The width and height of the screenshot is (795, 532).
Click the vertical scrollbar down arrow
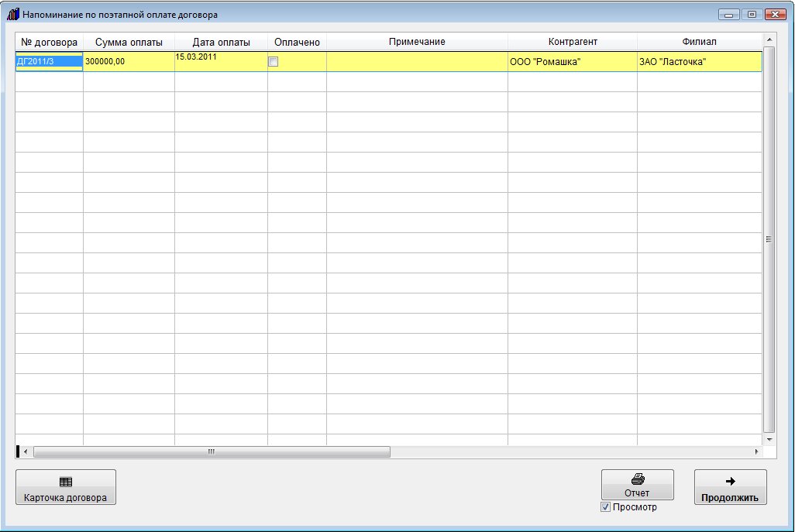pyautogui.click(x=769, y=440)
